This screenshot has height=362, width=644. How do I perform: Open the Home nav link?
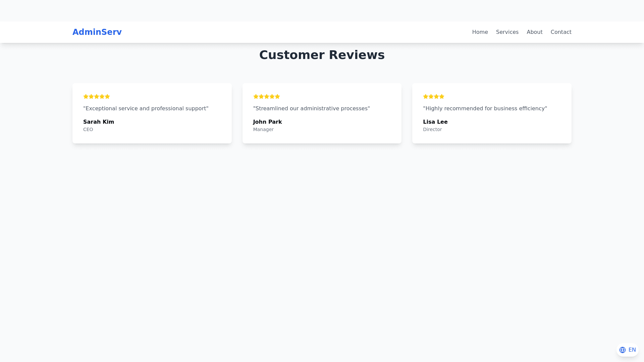coord(480,32)
